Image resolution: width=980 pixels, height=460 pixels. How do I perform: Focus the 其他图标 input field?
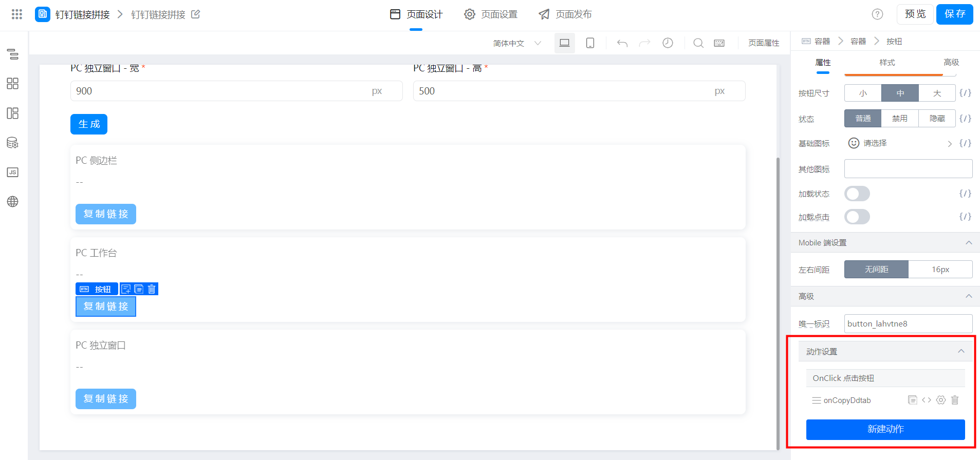coord(909,168)
